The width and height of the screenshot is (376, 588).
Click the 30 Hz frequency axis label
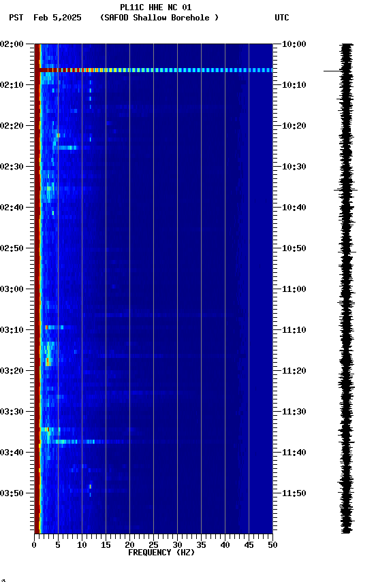click(x=178, y=545)
